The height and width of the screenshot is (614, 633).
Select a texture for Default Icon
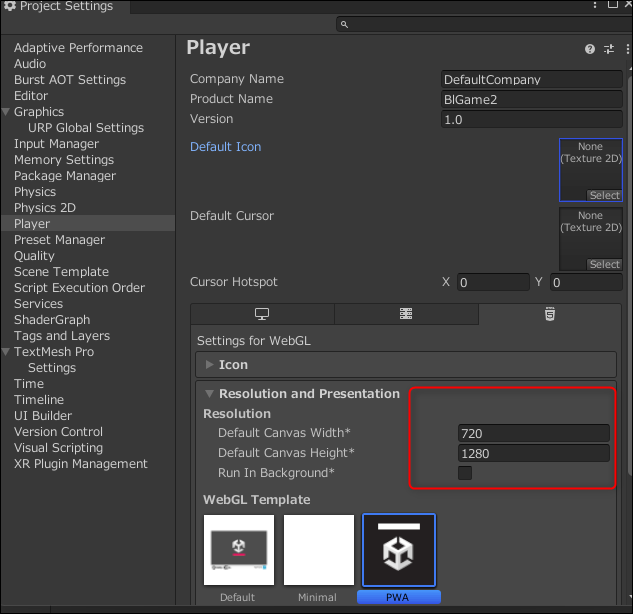(x=604, y=195)
